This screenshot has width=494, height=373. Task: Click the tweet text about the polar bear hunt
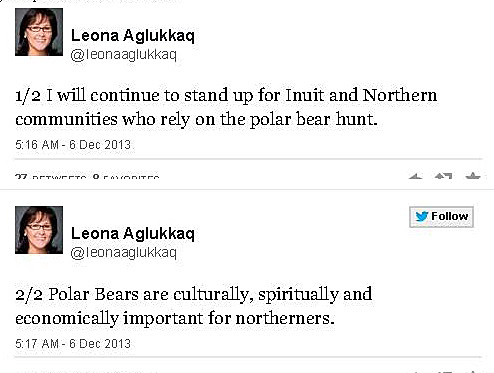click(226, 107)
